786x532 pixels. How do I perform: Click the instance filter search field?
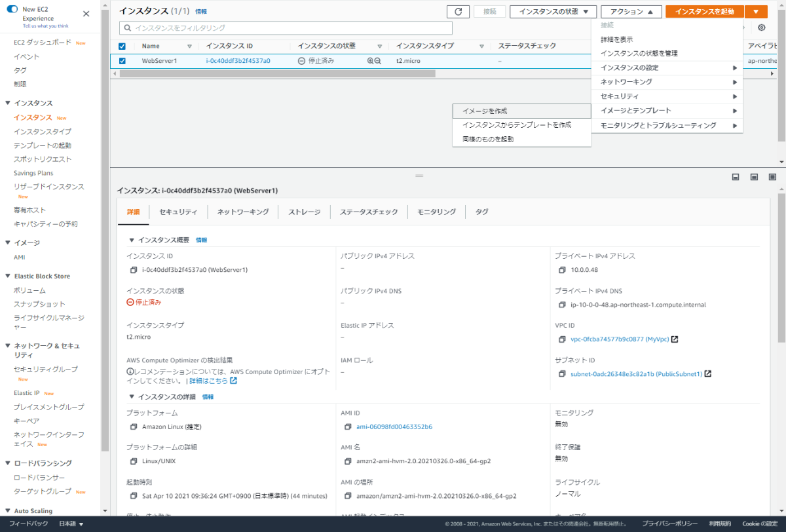(286, 28)
